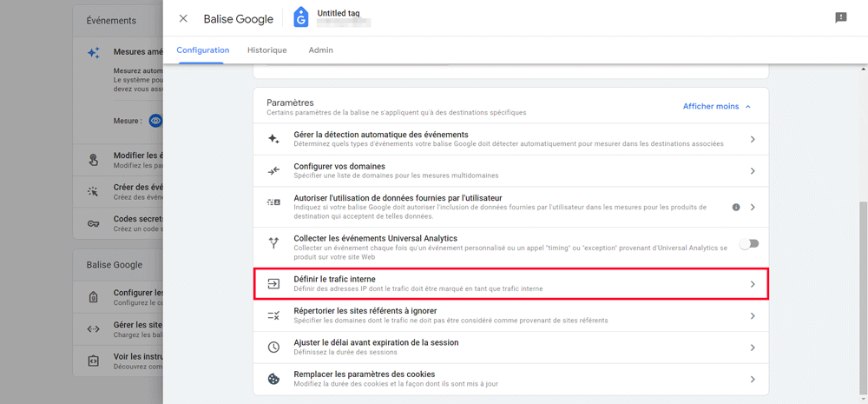The height and width of the screenshot is (404, 868).
Task: Select Répertorier les sites référents à ignorer
Action: tap(366, 311)
